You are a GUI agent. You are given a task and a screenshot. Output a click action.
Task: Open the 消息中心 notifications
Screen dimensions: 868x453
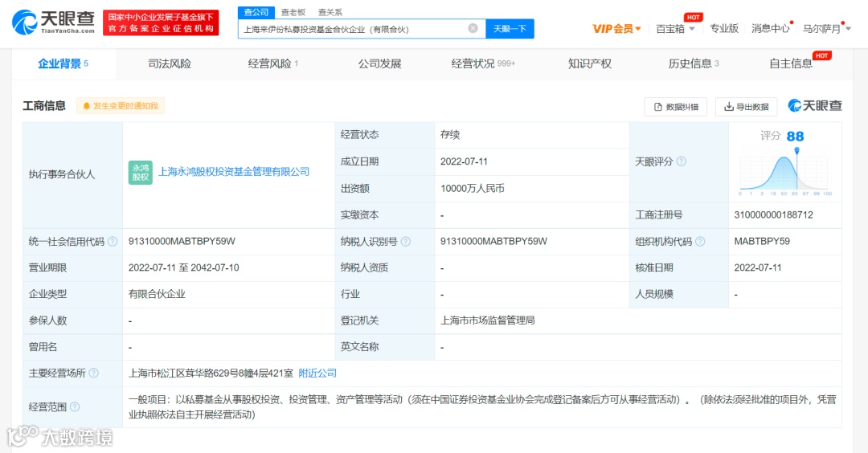point(770,29)
